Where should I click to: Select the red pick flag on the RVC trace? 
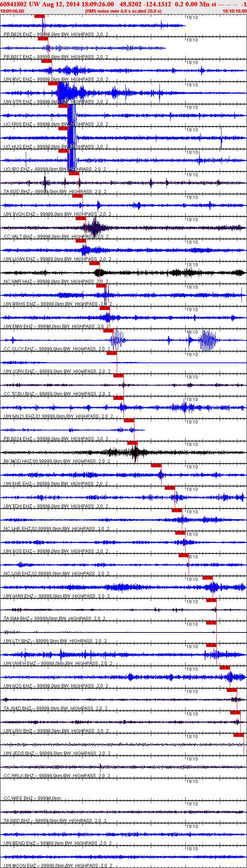(x=46, y=61)
